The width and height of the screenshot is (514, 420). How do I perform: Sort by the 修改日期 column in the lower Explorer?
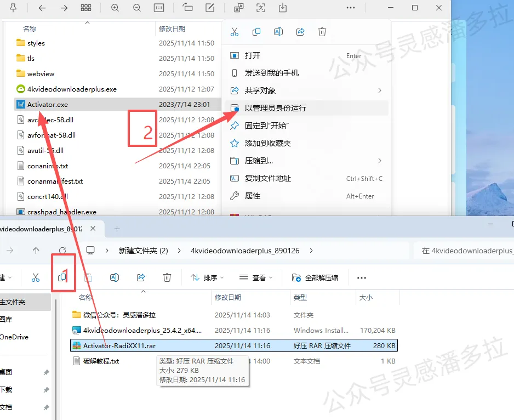(x=227, y=297)
